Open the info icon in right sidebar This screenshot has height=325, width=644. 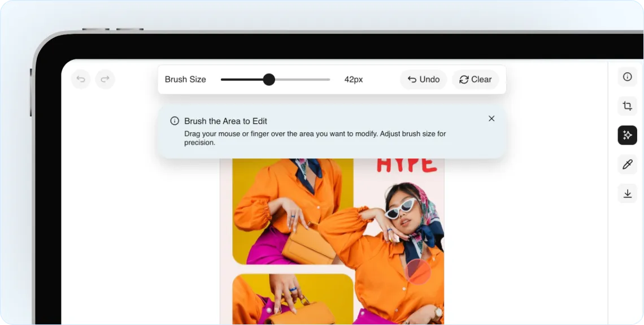(x=627, y=77)
